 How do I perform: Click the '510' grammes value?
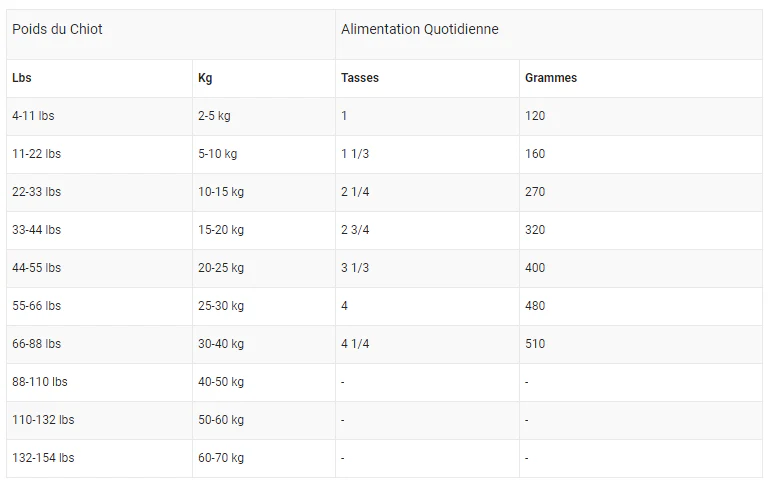535,344
